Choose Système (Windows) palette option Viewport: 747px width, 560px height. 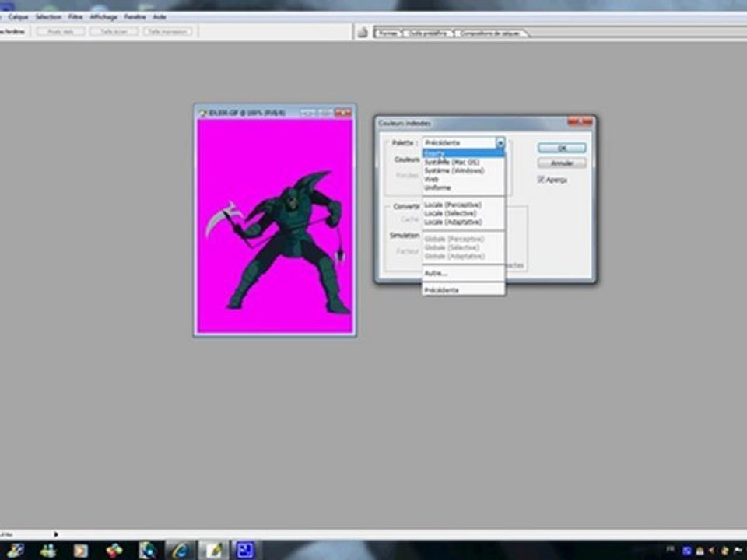463,170
